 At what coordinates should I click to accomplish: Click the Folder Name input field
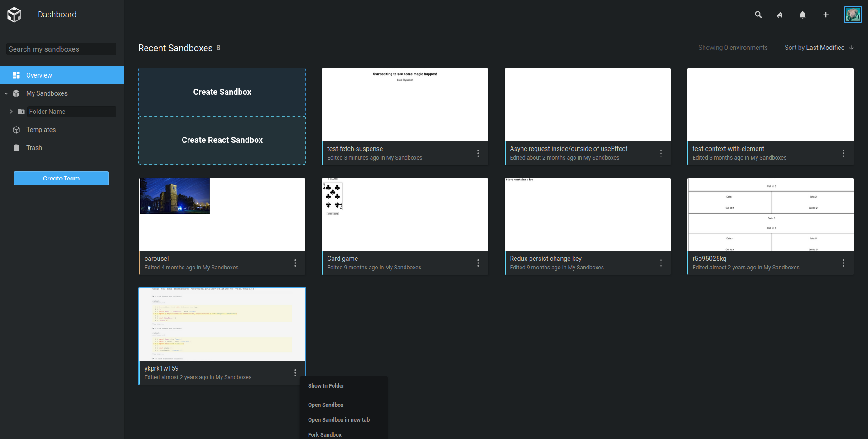72,112
